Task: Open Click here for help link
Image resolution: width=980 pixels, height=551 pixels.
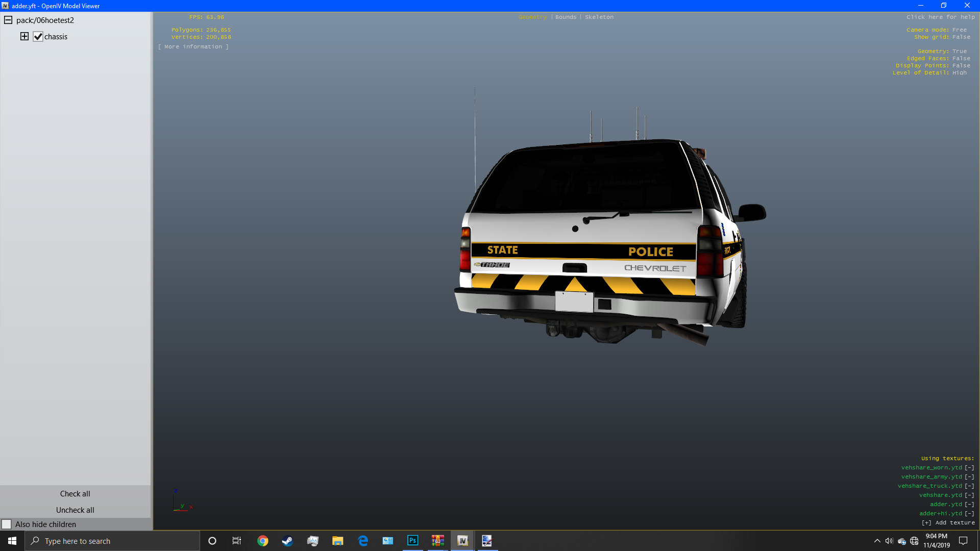Action: [x=940, y=17]
